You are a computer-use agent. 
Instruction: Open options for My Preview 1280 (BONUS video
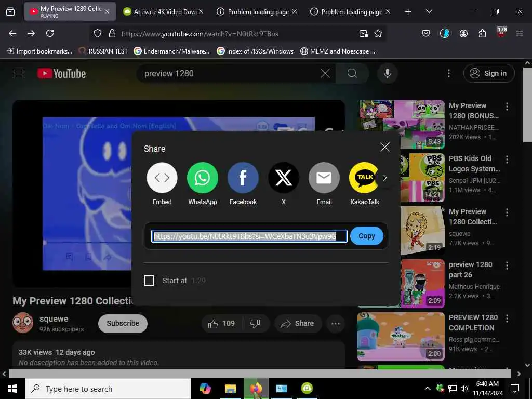pos(507,107)
